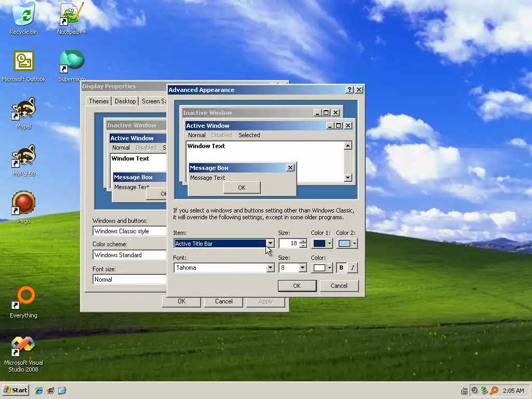The width and height of the screenshot is (532, 399).
Task: Click the Active Window preview minimize button
Action: (330, 126)
